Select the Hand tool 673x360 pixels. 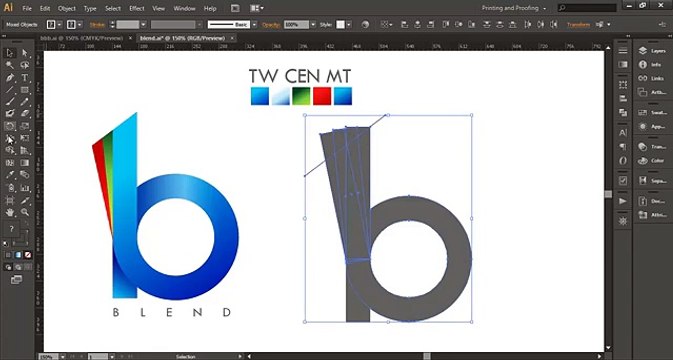point(10,212)
